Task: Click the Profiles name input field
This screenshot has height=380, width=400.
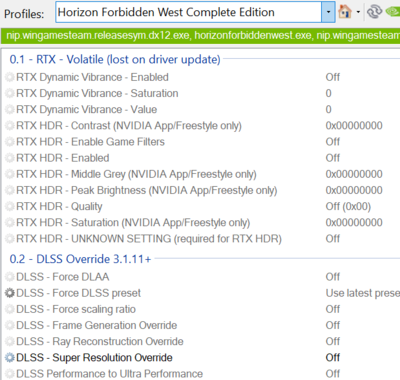Action: point(188,12)
